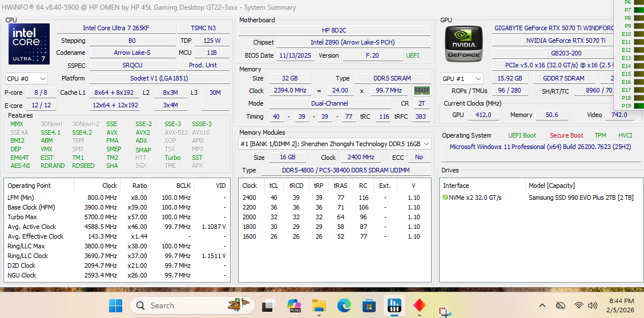Click the DDR5-4800 / PC5-38400 type field
The height and width of the screenshot is (318, 644).
(x=346, y=170)
